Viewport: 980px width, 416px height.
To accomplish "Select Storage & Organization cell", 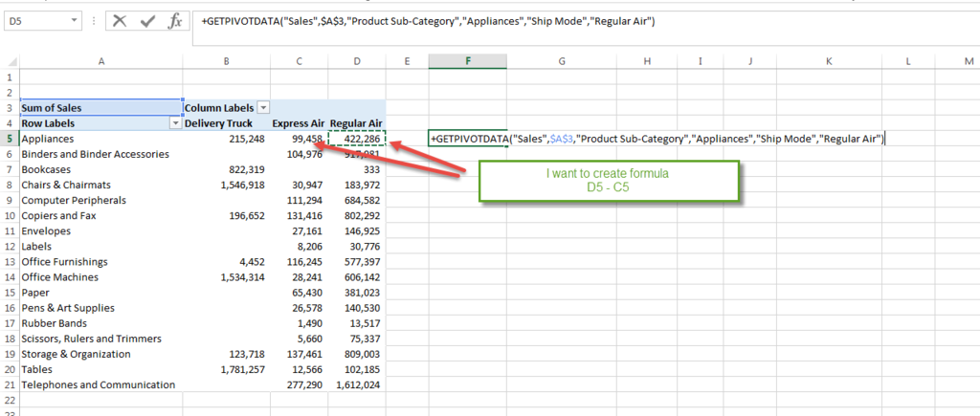I will [101, 354].
